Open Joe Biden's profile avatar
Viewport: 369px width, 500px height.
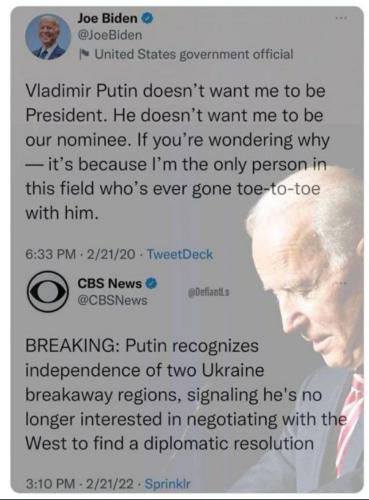point(48,37)
